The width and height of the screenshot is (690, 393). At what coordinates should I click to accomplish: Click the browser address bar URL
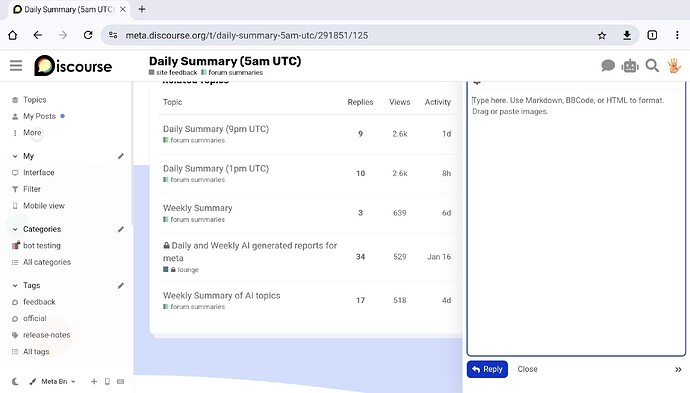coord(246,35)
